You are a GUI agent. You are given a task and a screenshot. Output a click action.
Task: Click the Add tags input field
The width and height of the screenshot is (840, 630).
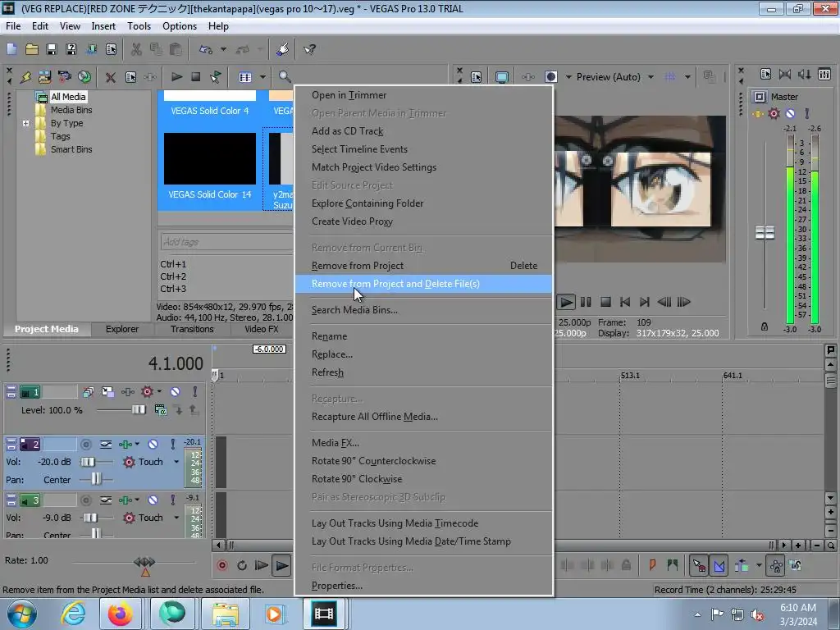pyautogui.click(x=226, y=242)
